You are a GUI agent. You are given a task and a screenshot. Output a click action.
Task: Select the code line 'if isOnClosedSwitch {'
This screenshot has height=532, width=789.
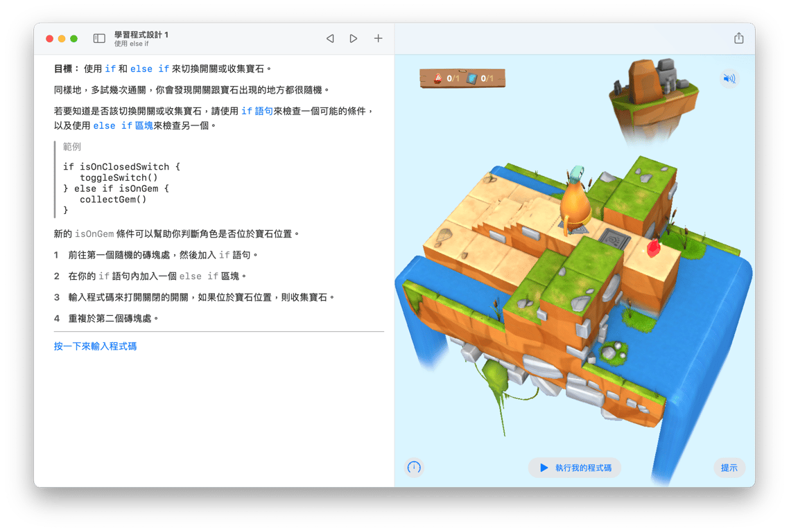(x=121, y=166)
